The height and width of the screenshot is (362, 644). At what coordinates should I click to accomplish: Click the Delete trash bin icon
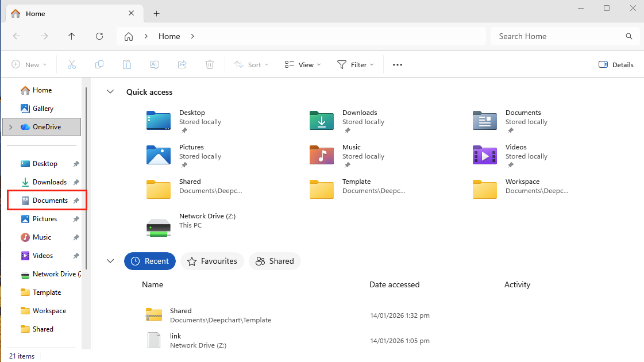point(210,65)
